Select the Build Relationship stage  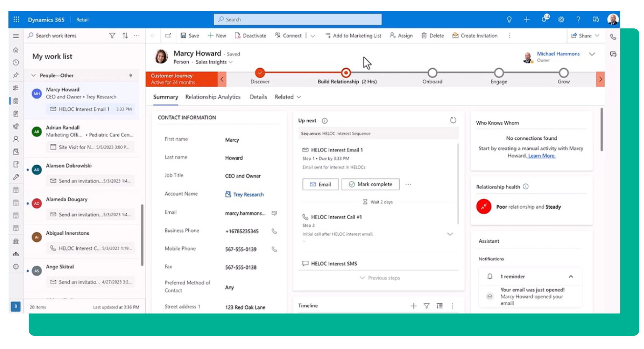pyautogui.click(x=346, y=73)
